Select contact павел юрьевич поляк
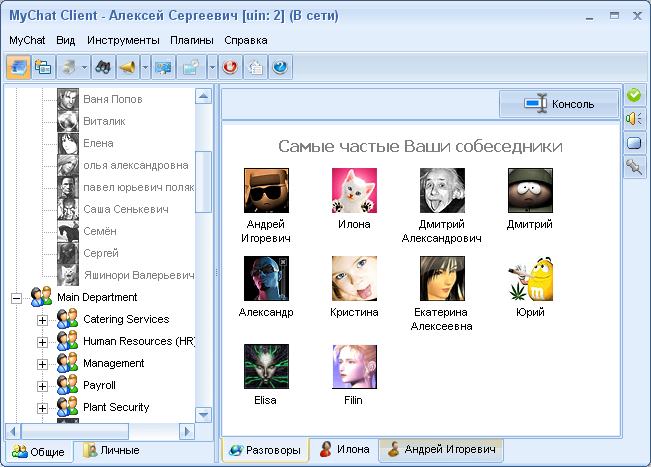This screenshot has height=467, width=651. (139, 187)
